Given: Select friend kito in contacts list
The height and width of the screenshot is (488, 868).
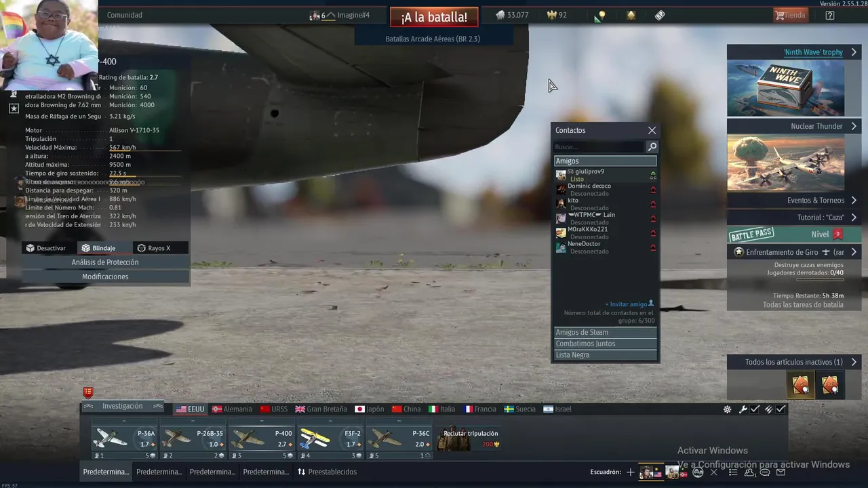Looking at the screenshot, I should coord(606,204).
